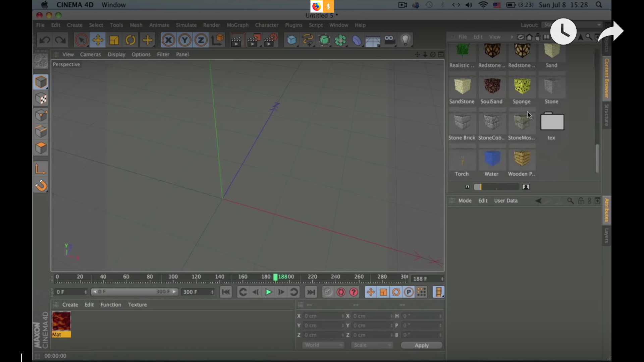Switch to Polygons mode
644x362 pixels.
point(41,148)
